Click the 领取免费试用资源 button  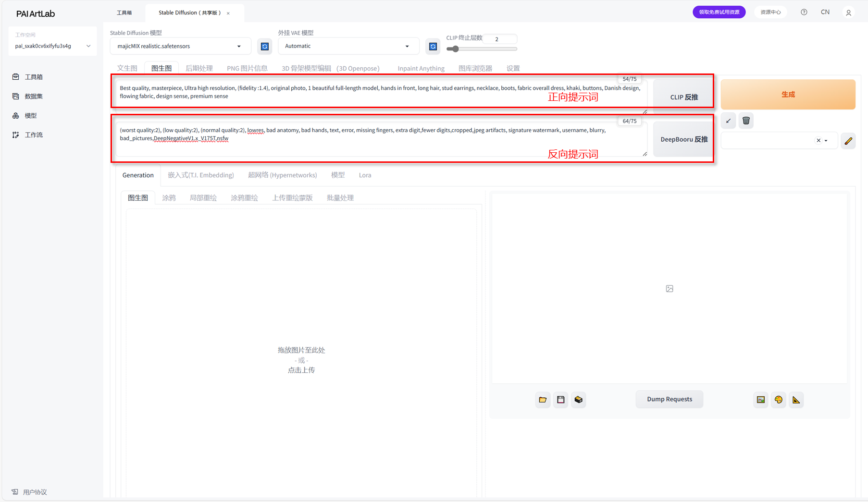click(719, 12)
